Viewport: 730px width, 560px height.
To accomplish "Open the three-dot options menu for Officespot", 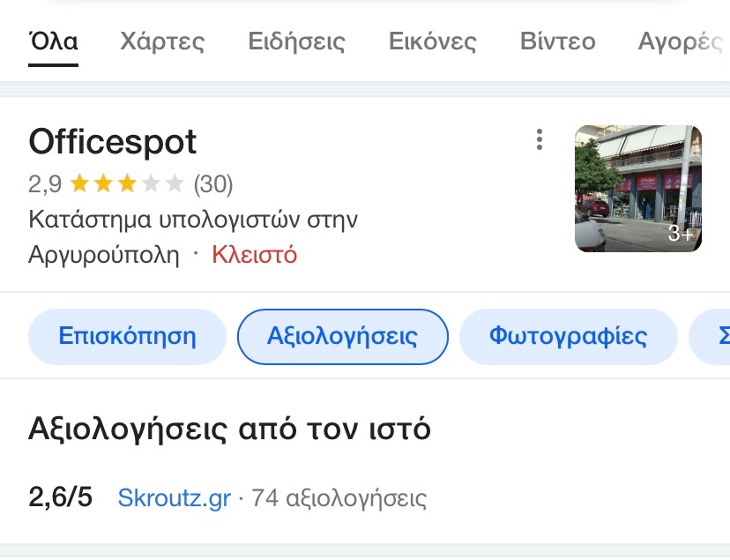I will [539, 139].
